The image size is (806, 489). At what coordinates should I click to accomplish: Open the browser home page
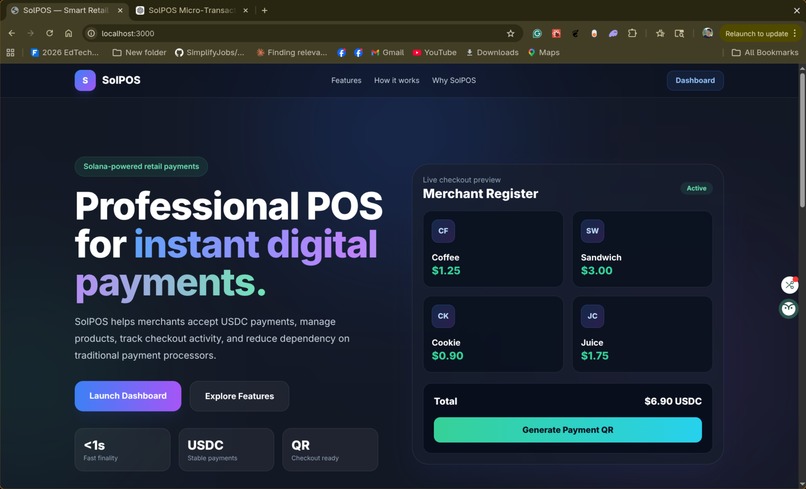(68, 33)
